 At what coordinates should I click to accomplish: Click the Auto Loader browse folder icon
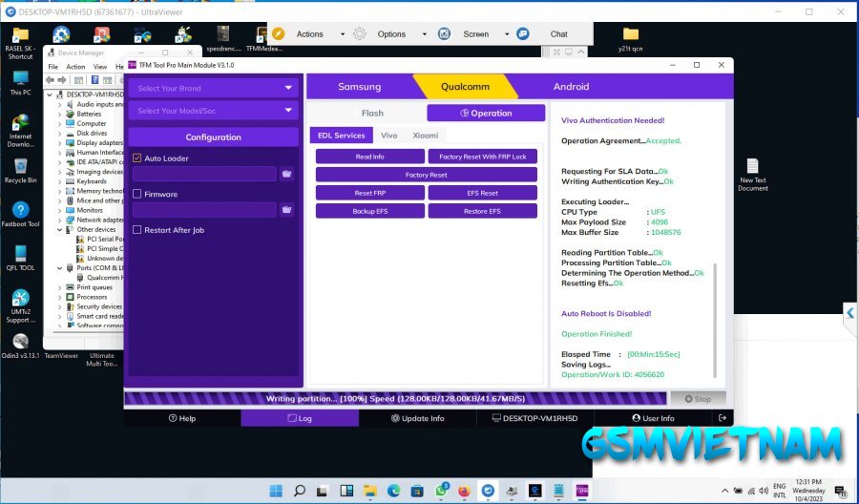(286, 174)
